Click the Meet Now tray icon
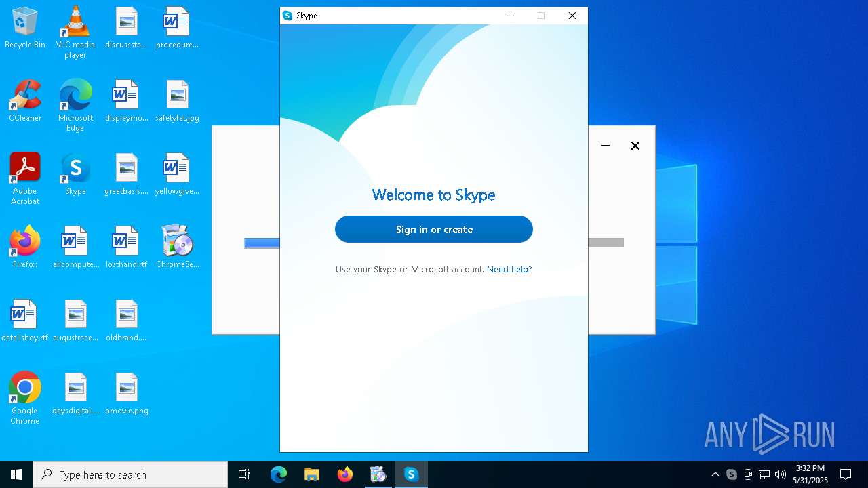The height and width of the screenshot is (488, 868). click(748, 474)
